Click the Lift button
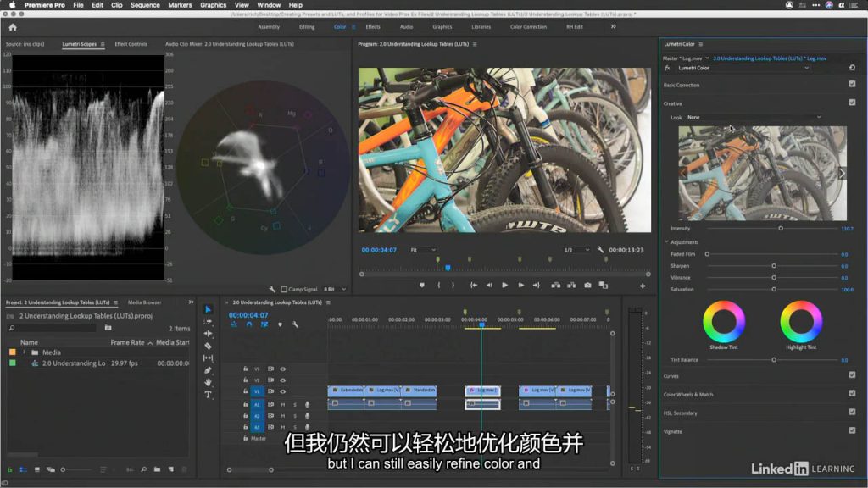Viewport: 868px width, 488px height. tap(556, 286)
